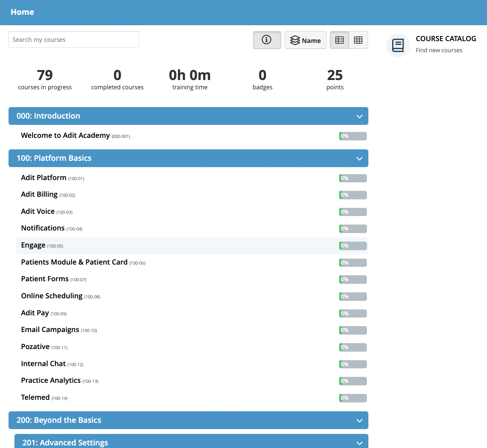Viewport: 487px width, 448px height.
Task: Collapse the 201: Advanced Settings chevron
Action: tap(359, 443)
